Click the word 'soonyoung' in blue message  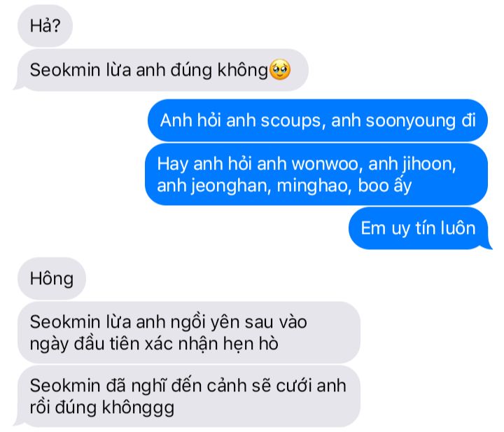(x=410, y=121)
